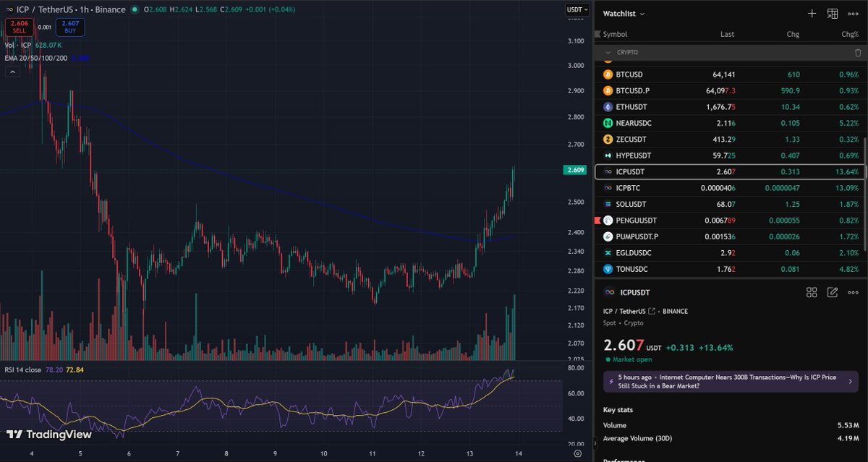Collapse the indicator legend with the up chevron

[12, 72]
